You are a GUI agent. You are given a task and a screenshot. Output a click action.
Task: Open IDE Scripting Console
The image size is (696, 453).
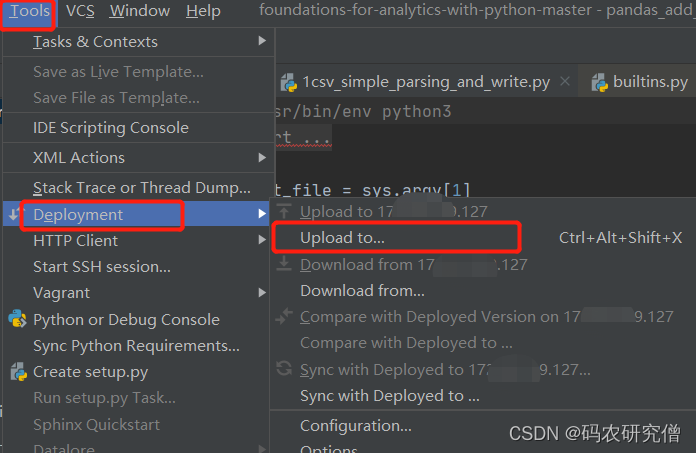point(138,128)
